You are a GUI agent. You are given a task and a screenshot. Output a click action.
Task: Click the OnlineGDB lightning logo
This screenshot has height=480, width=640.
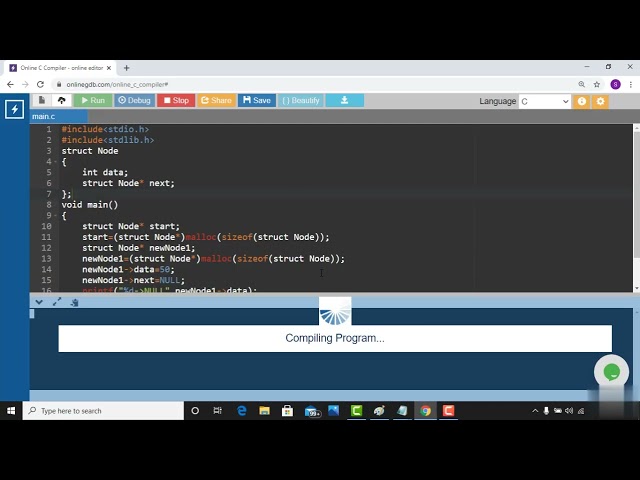point(14,109)
